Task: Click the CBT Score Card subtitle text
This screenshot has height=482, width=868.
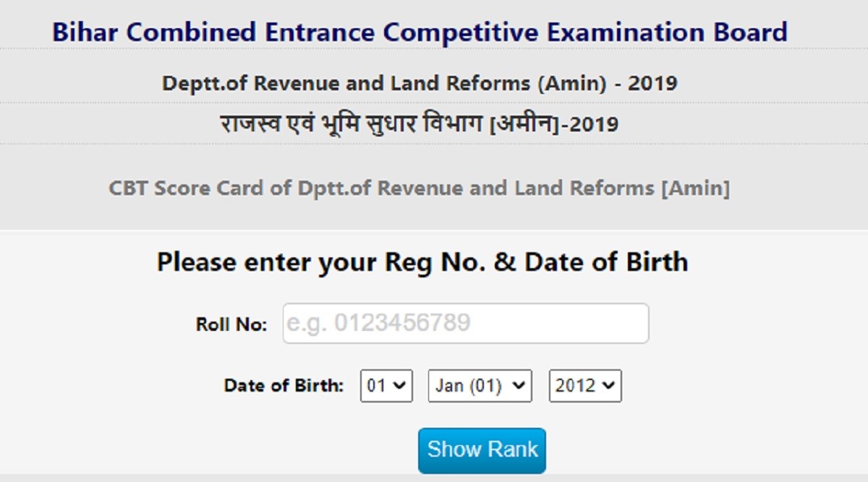Action: click(420, 189)
